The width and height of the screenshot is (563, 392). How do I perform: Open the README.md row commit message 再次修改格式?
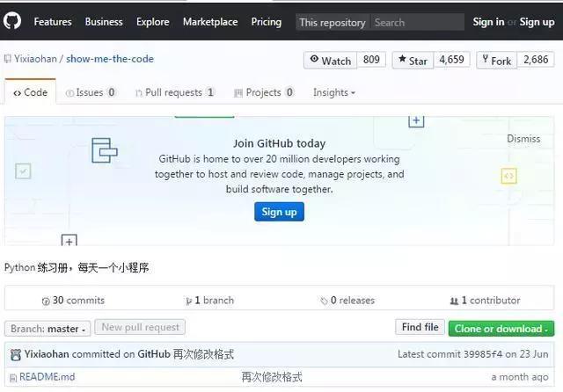click(x=272, y=377)
